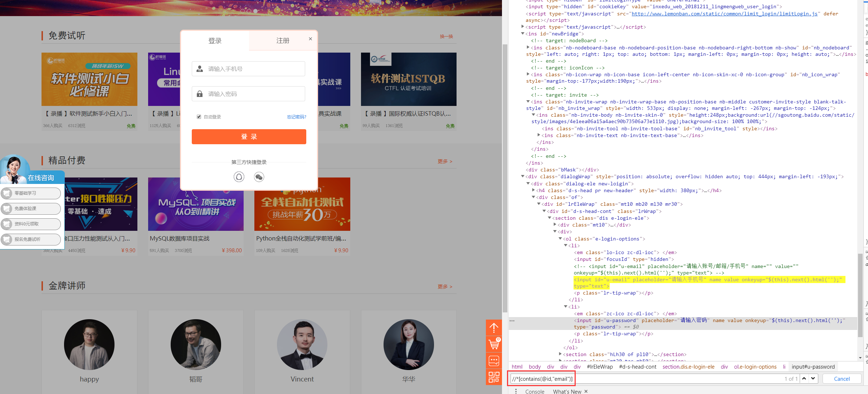868x394 pixels.
Task: Collapse the div dialogWrap node
Action: [x=523, y=176]
